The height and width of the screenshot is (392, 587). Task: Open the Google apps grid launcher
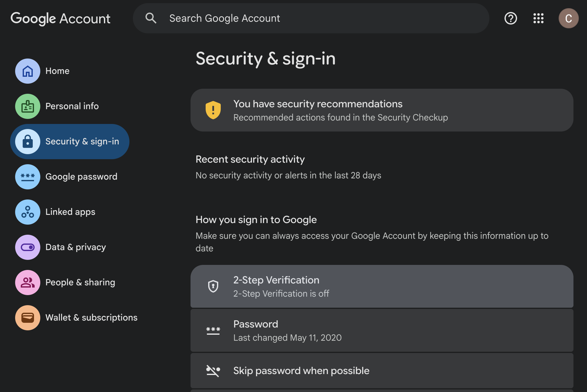coord(538,18)
